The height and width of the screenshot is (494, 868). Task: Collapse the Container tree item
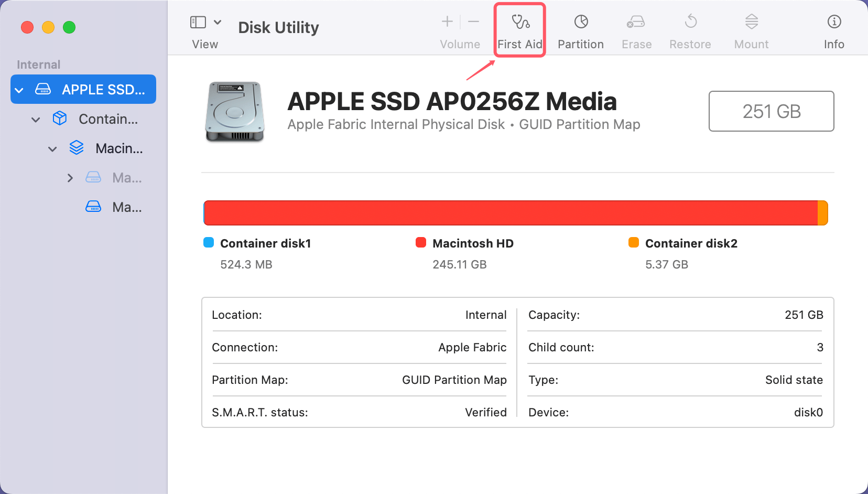(x=35, y=119)
